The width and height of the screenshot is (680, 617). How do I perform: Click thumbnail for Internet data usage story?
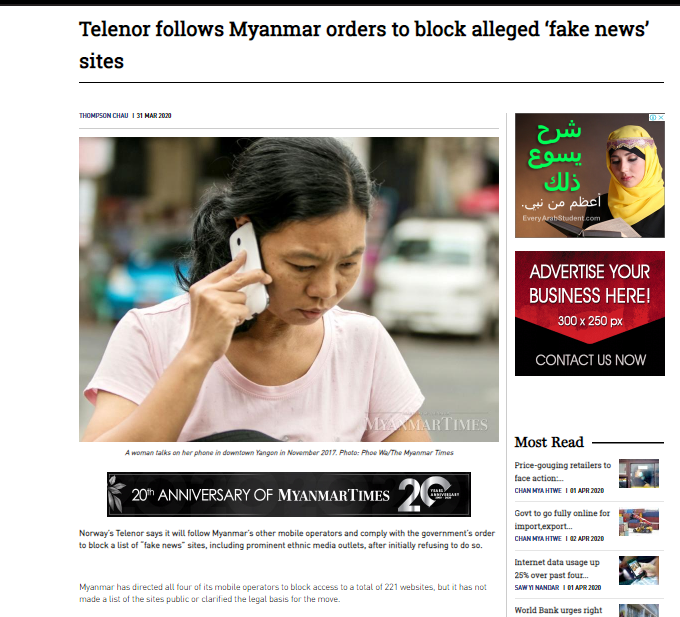(639, 570)
